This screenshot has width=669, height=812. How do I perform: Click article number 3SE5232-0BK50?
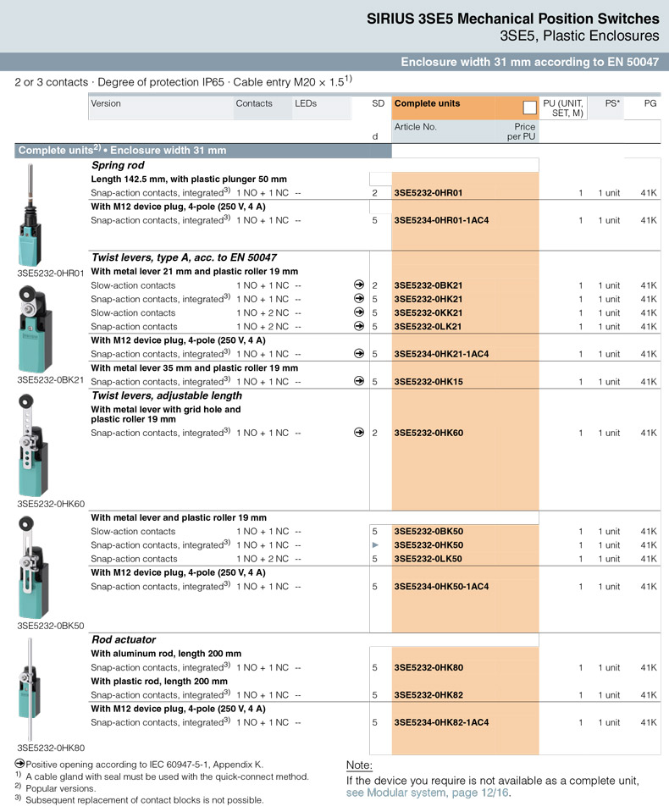tap(428, 532)
